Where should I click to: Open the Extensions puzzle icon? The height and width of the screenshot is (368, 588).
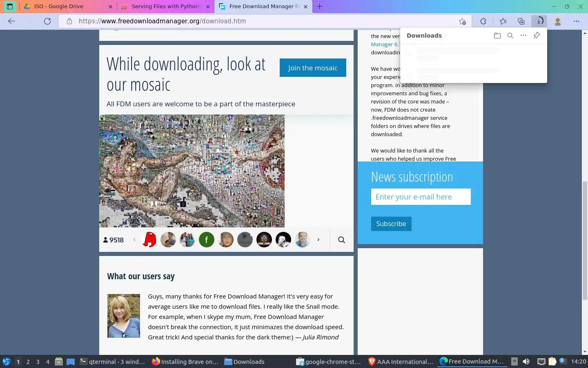pos(483,21)
